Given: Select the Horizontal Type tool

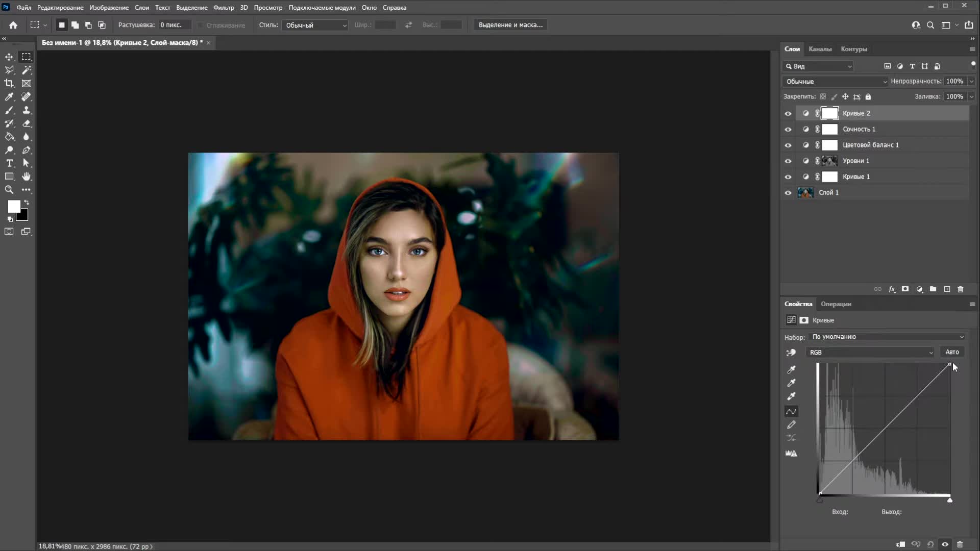Looking at the screenshot, I should 9,163.
